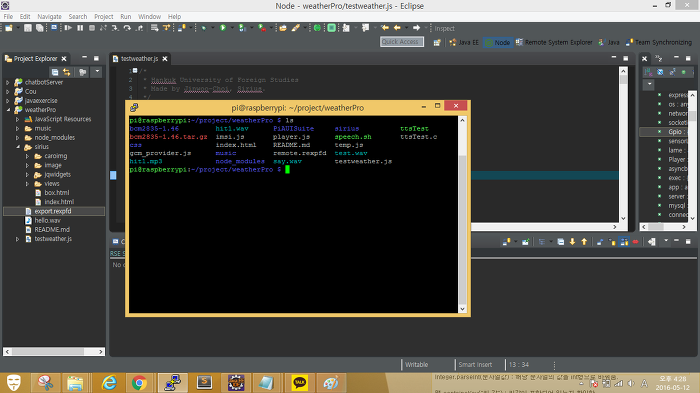Image resolution: width=700 pixels, height=393 pixels.
Task: Open the File menu
Action: (x=8, y=17)
